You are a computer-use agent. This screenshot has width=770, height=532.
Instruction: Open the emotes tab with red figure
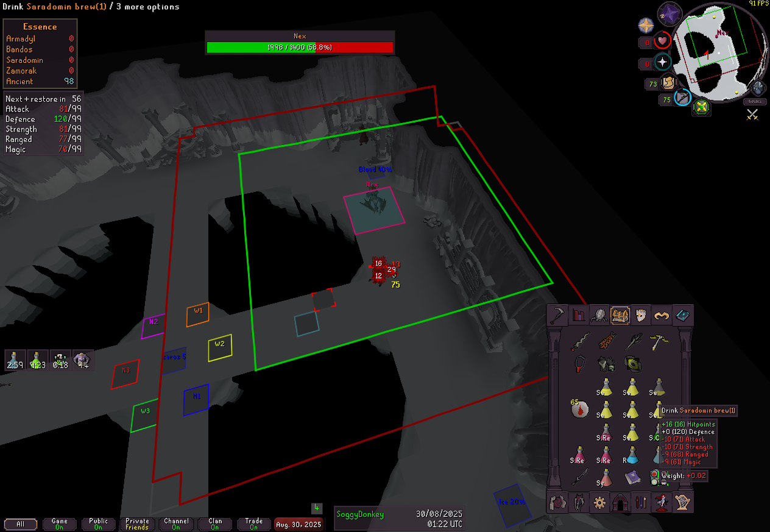[x=662, y=503]
